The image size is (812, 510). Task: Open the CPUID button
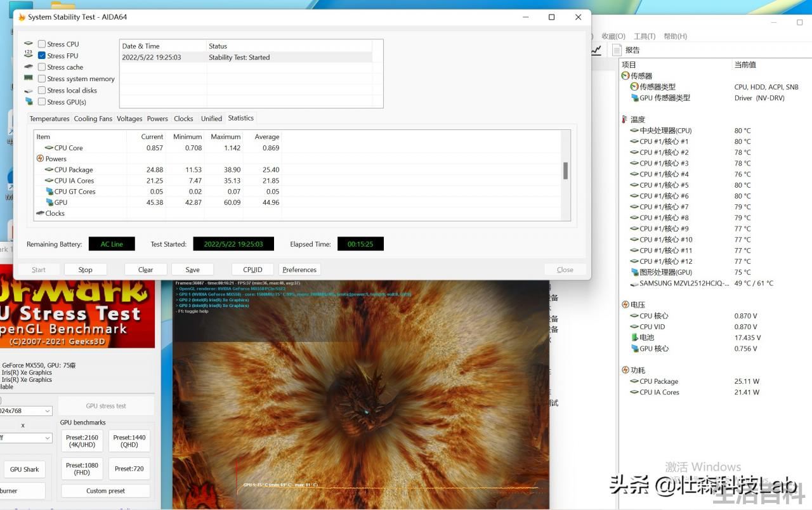(252, 270)
